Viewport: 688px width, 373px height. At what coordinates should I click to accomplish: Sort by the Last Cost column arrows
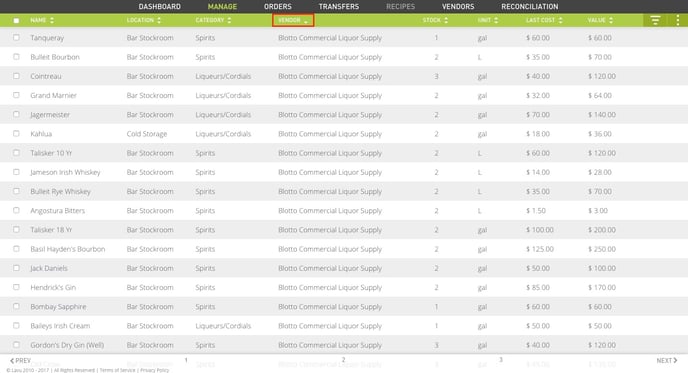point(560,20)
